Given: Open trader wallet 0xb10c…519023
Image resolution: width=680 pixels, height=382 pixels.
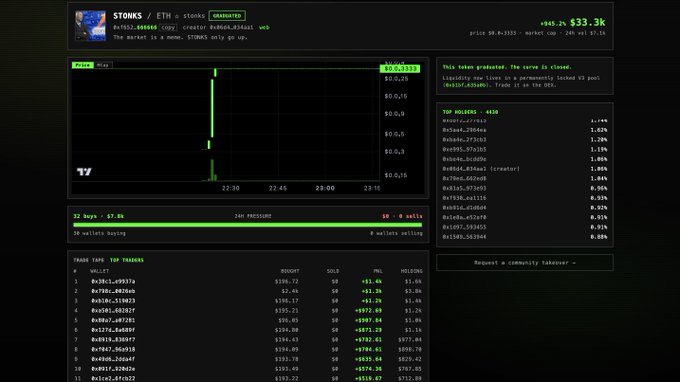Looking at the screenshot, I should pyautogui.click(x=113, y=300).
